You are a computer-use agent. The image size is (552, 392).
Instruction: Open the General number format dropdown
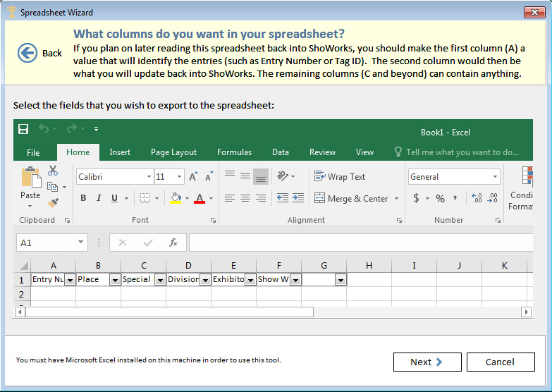[496, 177]
